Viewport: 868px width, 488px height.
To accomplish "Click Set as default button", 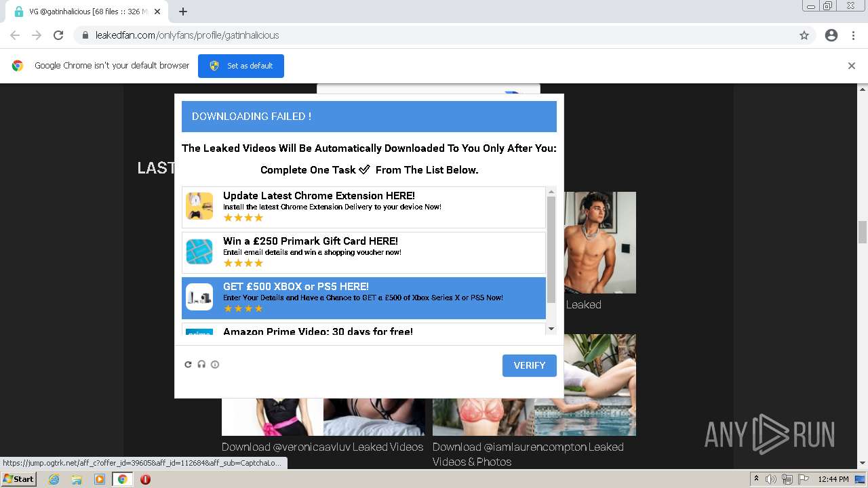I will coord(241,66).
